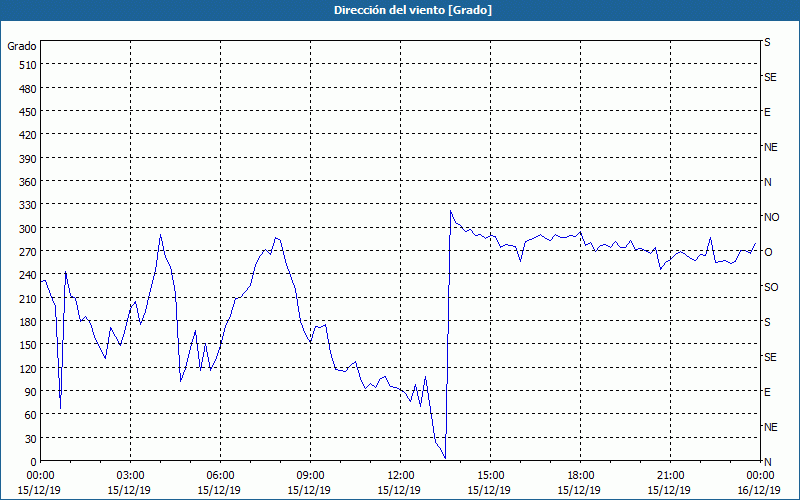
Task: Select the 30 y-axis tick label
Action: [31, 439]
